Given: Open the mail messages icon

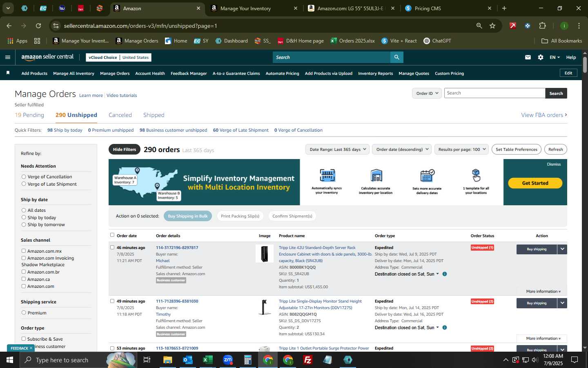Looking at the screenshot, I should (x=528, y=57).
